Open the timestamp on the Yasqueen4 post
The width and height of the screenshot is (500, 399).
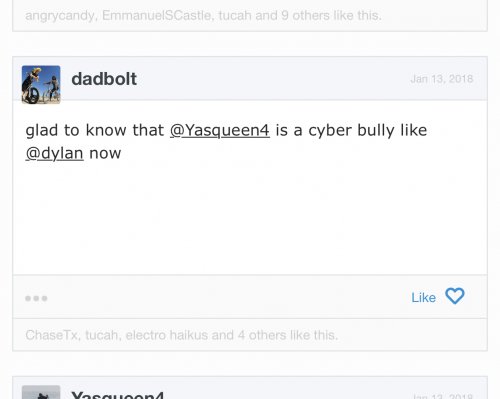[x=443, y=396]
